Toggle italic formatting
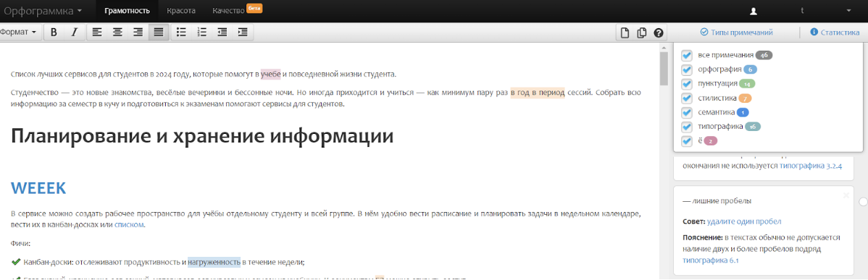 (x=74, y=33)
